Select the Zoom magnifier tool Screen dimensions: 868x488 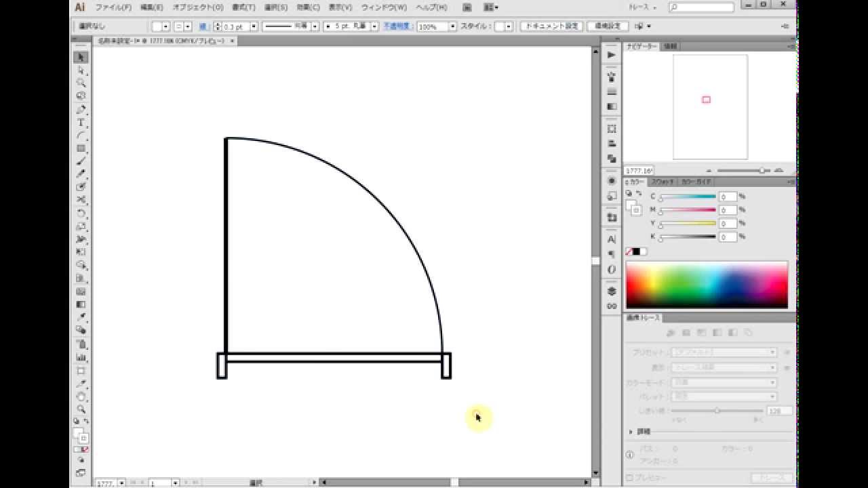(81, 409)
